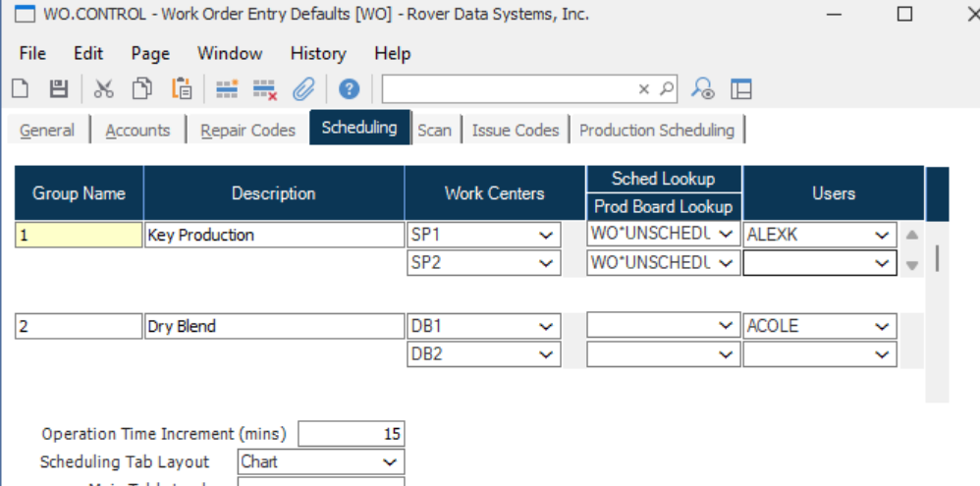Open attachments with the paperclip icon
This screenshot has height=486, width=980.
pos(303,89)
